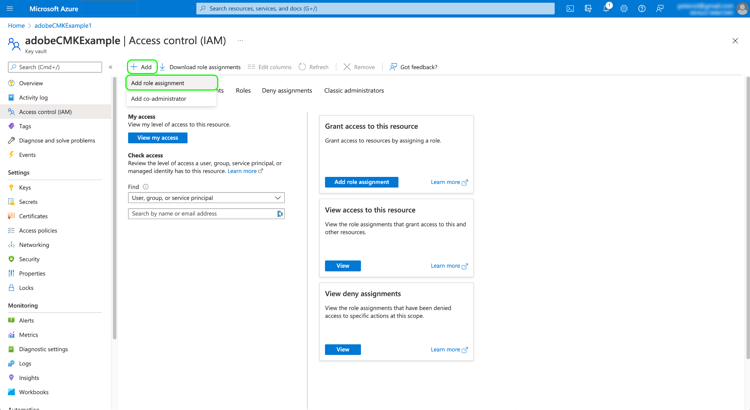
Task: Open the User, group, or service principal dropdown
Action: pyautogui.click(x=206, y=198)
